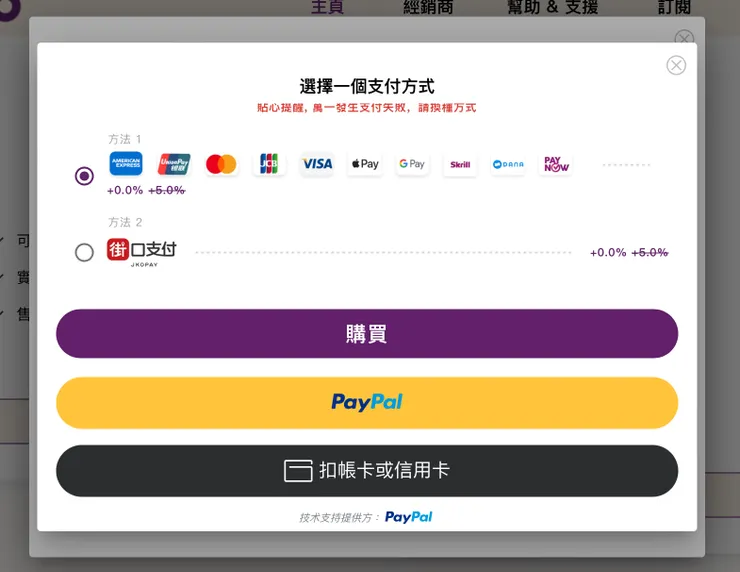
Task: Click the Google Pay icon
Action: pyautogui.click(x=412, y=164)
